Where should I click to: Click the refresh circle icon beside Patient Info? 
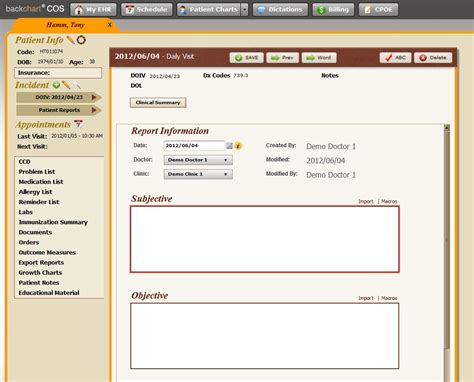(81, 40)
